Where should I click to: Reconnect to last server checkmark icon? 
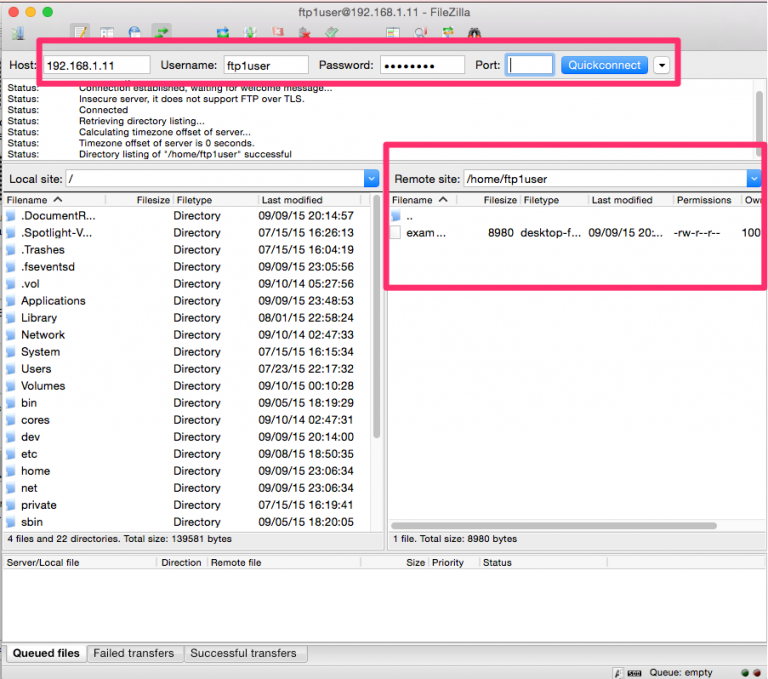pyautogui.click(x=332, y=32)
